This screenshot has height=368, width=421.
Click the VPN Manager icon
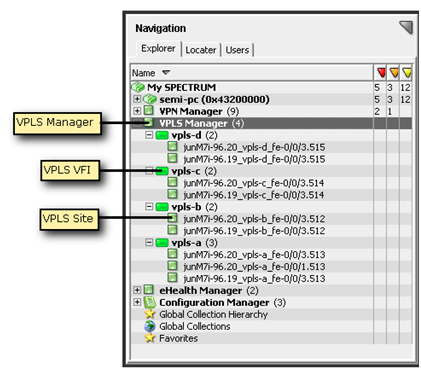(x=149, y=110)
